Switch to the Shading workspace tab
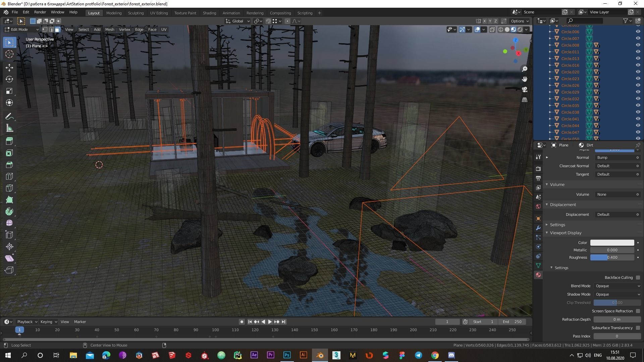The height and width of the screenshot is (362, 644). [209, 13]
